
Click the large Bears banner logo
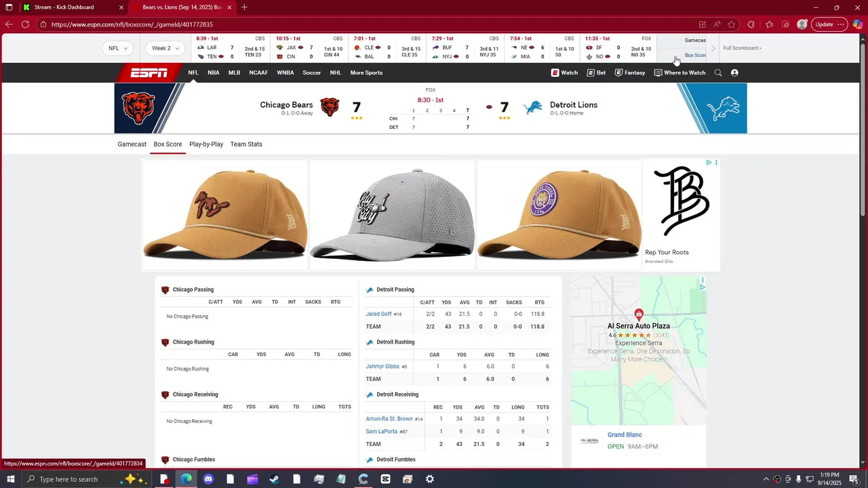(x=138, y=108)
